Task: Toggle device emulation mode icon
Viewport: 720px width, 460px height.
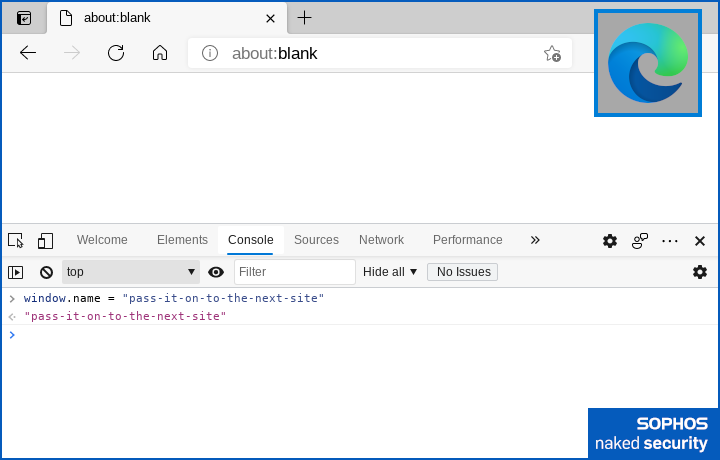Action: 45,240
